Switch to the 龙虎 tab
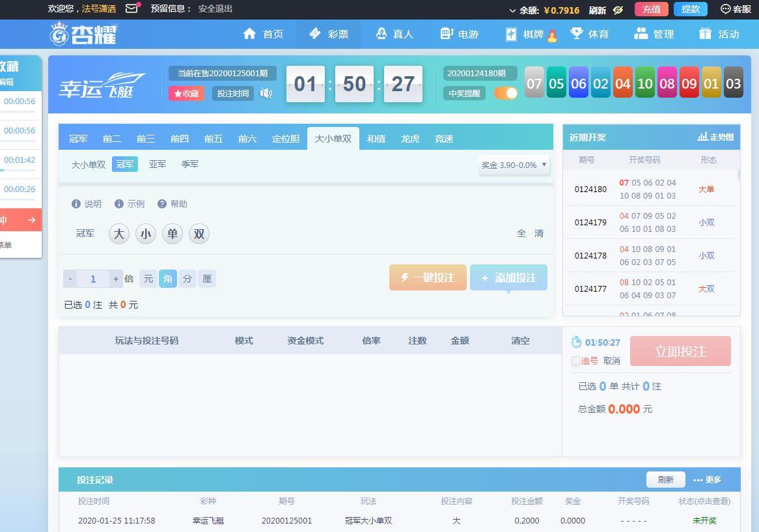 [410, 139]
